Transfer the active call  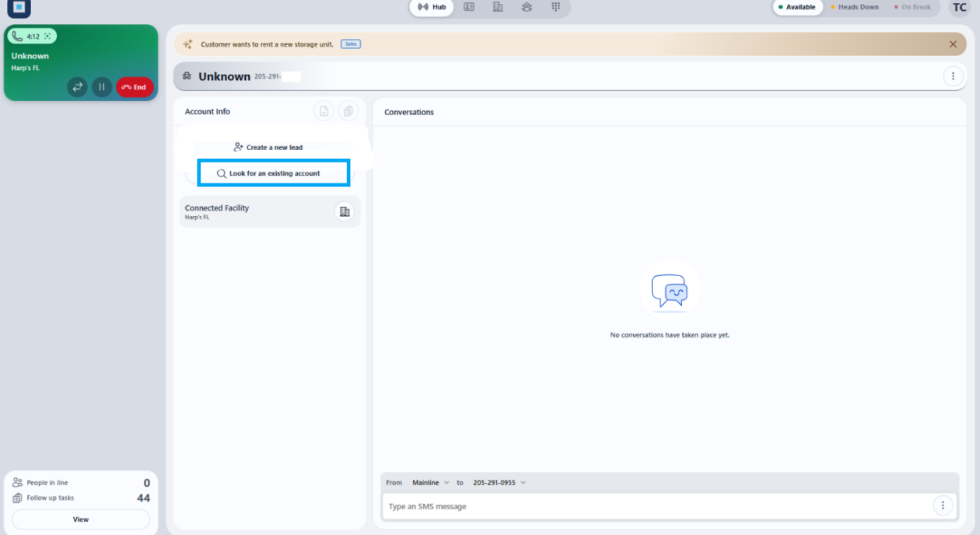click(x=77, y=87)
